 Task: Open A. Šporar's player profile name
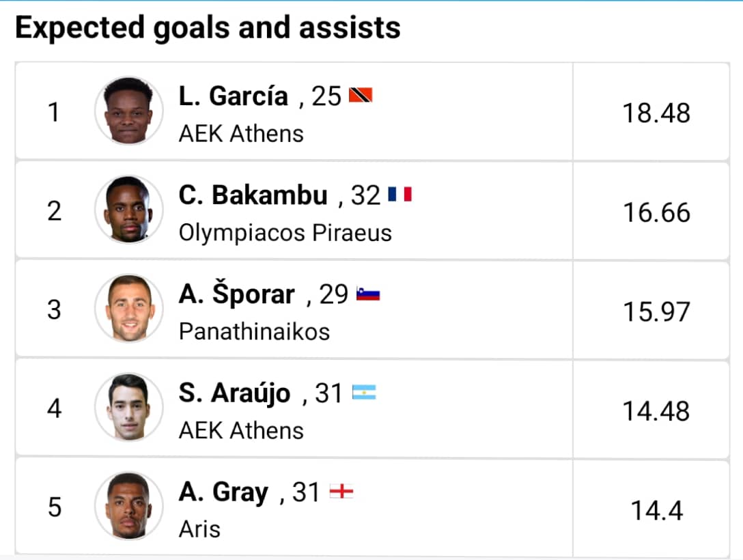[x=236, y=295]
